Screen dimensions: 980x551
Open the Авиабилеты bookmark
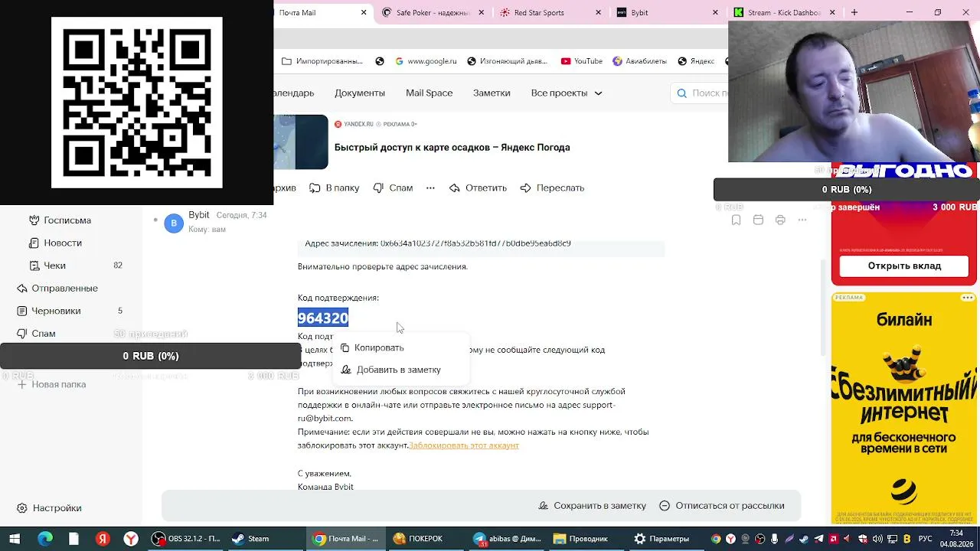(639, 61)
